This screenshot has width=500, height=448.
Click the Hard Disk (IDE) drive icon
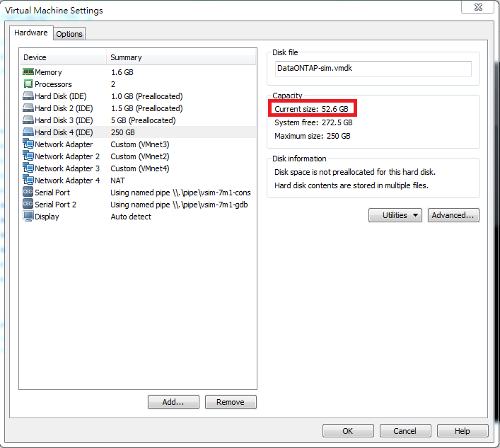click(x=28, y=96)
